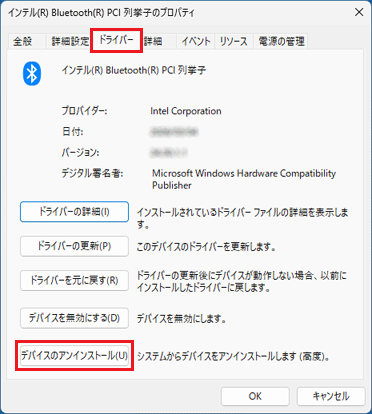
Task: Click the device name next to Bluetooth icon
Action: (x=134, y=70)
